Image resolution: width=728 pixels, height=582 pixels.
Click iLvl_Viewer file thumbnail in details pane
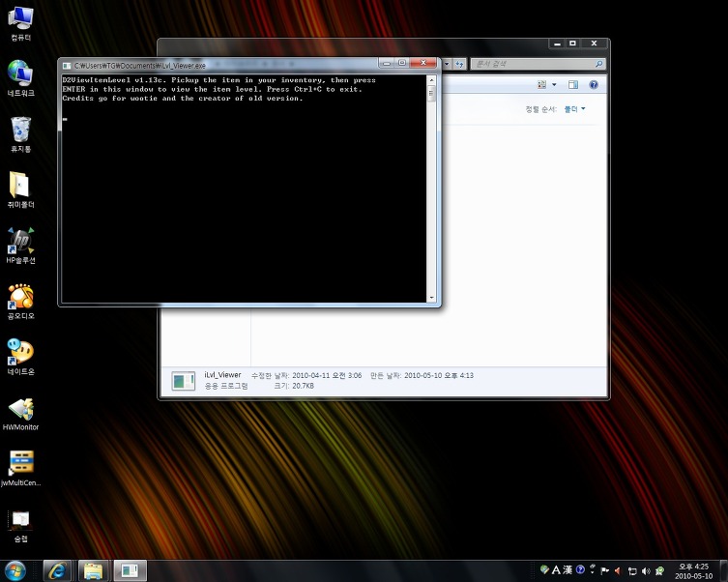point(183,381)
